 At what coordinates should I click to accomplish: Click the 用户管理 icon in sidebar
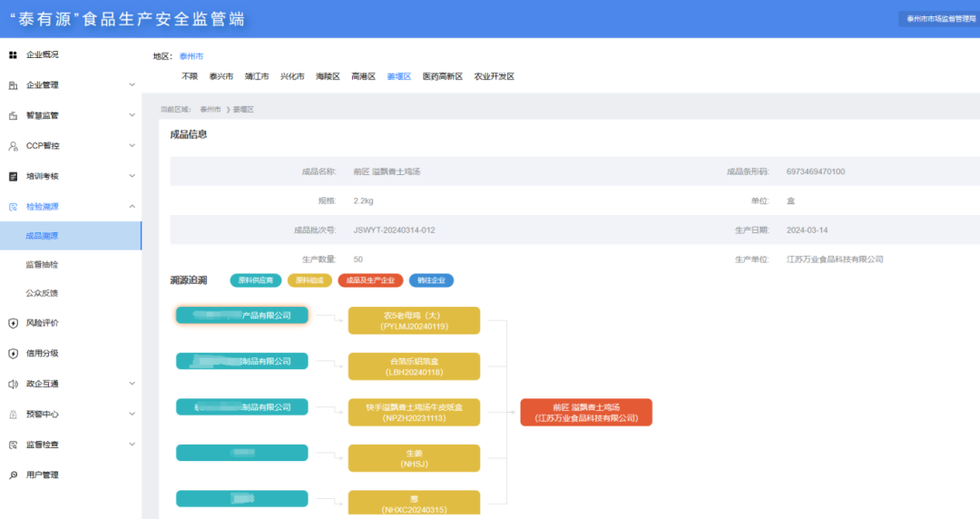coord(13,475)
